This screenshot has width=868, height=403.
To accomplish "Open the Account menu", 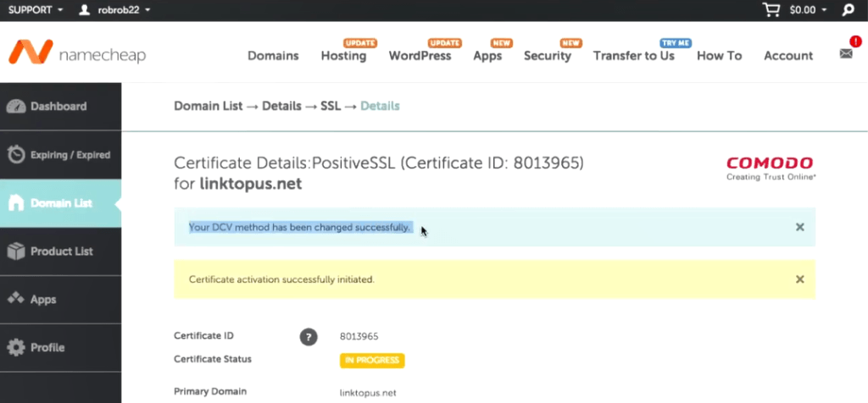I will (788, 56).
